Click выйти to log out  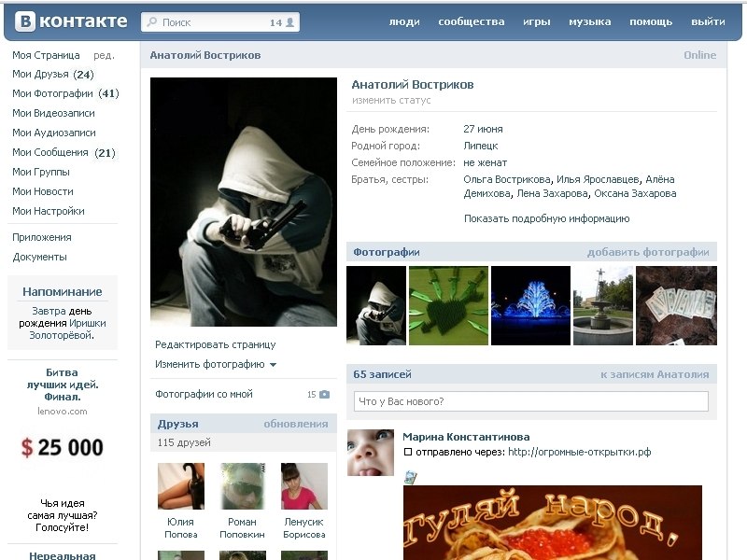708,21
